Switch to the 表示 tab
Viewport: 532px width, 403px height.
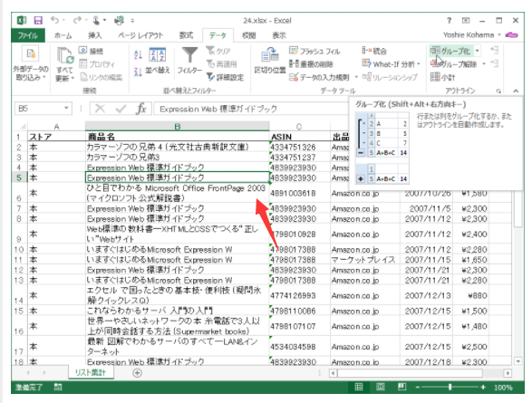tap(279, 35)
